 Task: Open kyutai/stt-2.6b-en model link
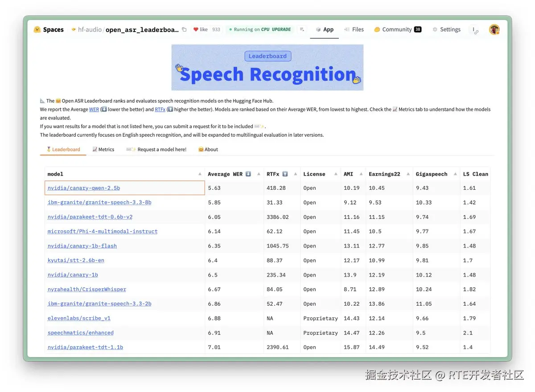click(x=76, y=260)
